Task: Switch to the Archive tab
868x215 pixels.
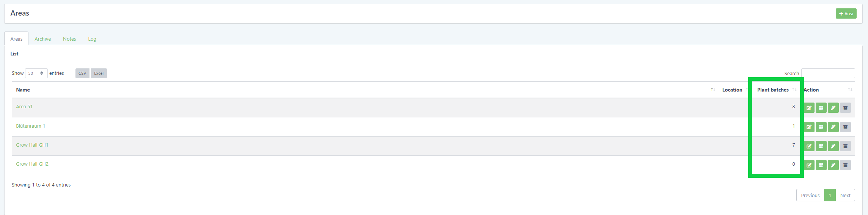Action: coord(42,39)
